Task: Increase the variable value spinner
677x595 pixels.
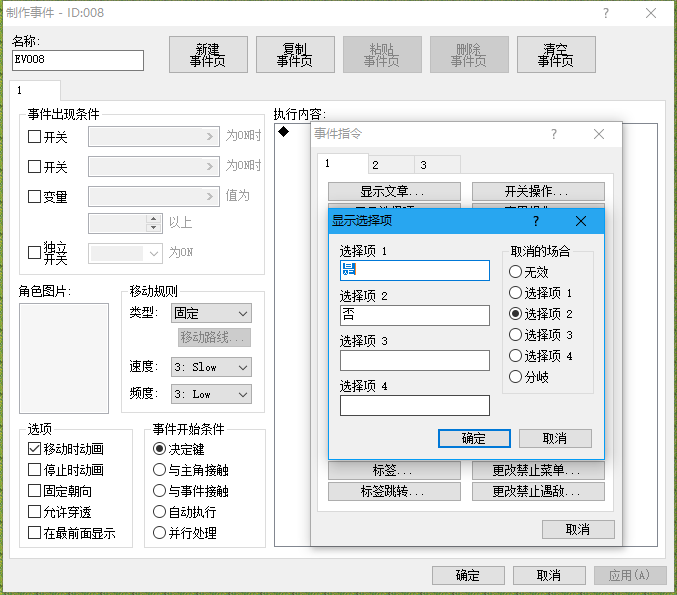Action: (x=153, y=219)
